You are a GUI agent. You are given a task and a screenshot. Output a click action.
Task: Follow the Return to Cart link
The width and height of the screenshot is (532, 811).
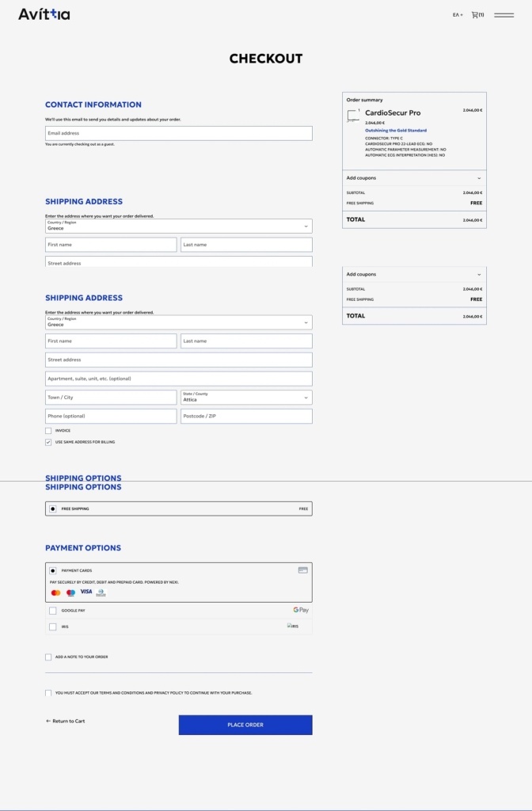(66, 721)
